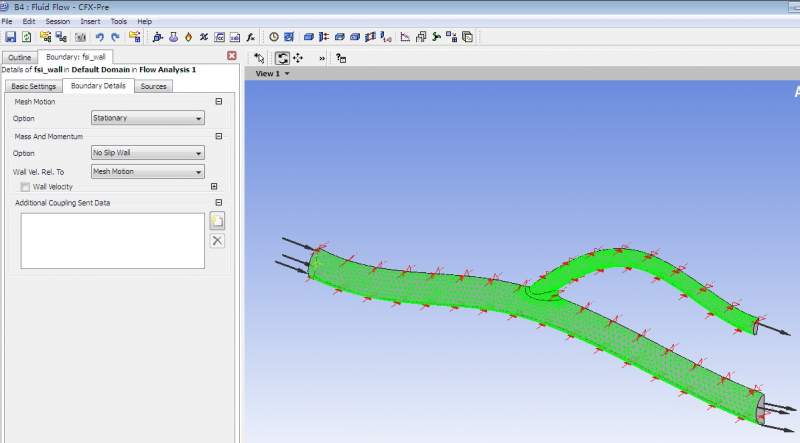Screen dimensions: 800x443
Task: Open the Insert menu
Action: (90, 21)
